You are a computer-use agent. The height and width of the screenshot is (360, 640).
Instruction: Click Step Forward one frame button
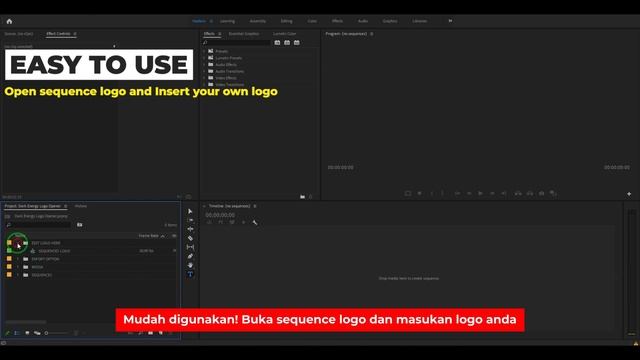tap(492, 193)
